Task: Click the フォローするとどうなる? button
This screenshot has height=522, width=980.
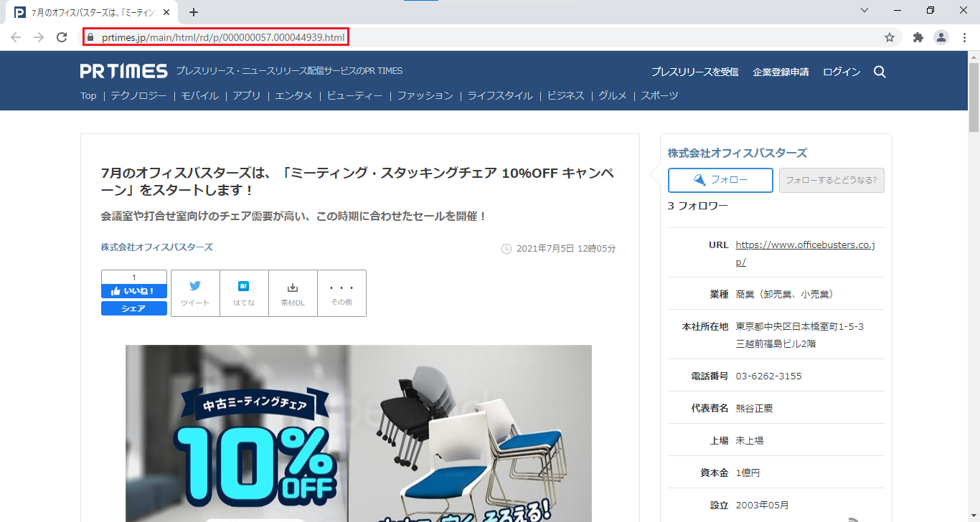Action: 831,180
